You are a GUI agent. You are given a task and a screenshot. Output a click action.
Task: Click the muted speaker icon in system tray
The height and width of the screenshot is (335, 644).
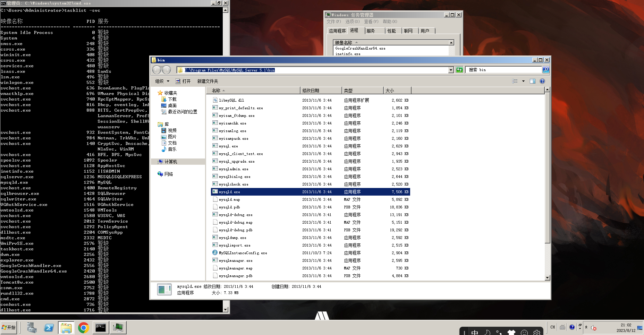click(x=593, y=328)
